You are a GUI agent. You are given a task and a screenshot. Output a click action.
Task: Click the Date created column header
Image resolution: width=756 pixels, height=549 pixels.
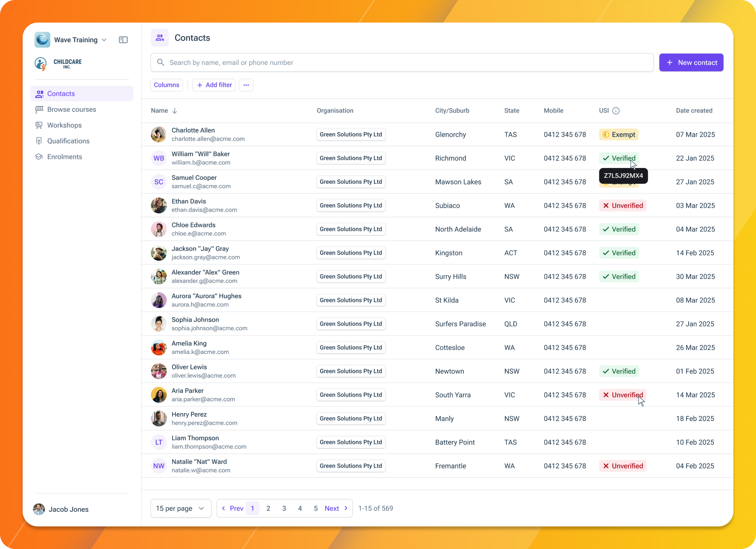pos(694,111)
